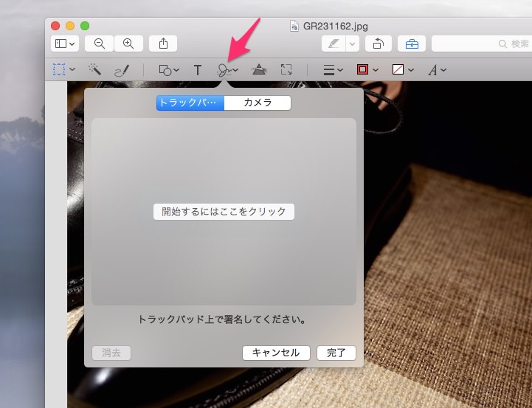Click the GR231162.jpg window title
Image resolution: width=532 pixels, height=408 pixels.
pyautogui.click(x=335, y=26)
